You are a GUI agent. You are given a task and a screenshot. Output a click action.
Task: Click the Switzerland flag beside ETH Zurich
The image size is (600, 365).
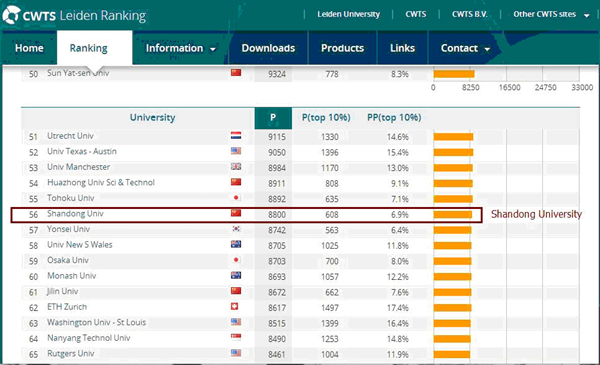(236, 306)
